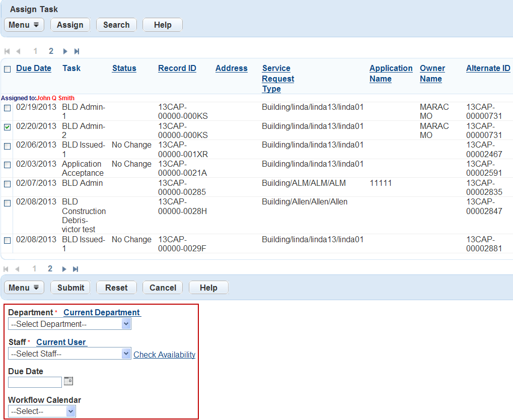Open the Select Department dropdown
Screen dimensions: 513x420
70,324
